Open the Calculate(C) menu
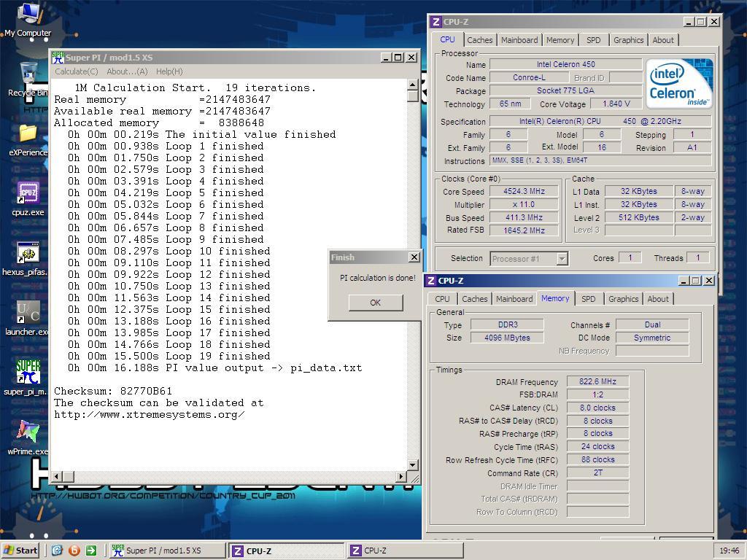 (x=76, y=71)
